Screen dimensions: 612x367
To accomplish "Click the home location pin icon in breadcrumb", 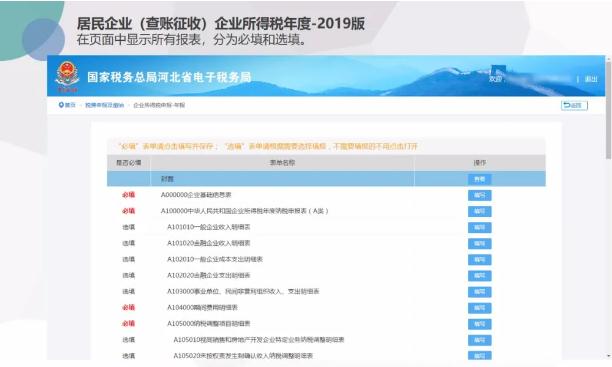I will pos(61,105).
